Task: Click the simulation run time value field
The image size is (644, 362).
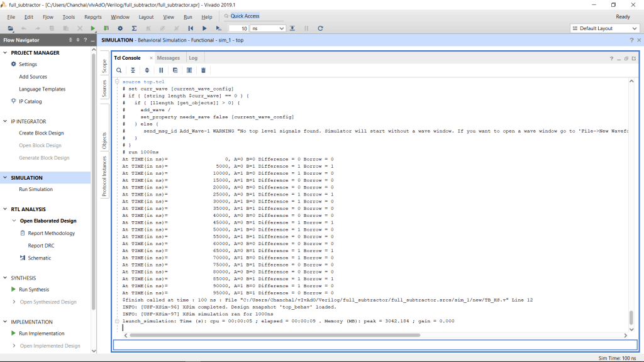Action: tap(238, 28)
